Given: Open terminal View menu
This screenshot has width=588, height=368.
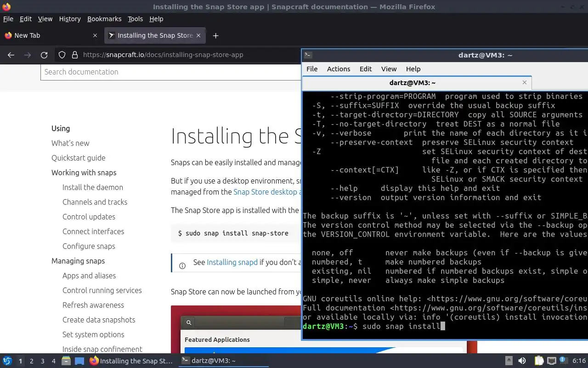Looking at the screenshot, I should click(389, 69).
